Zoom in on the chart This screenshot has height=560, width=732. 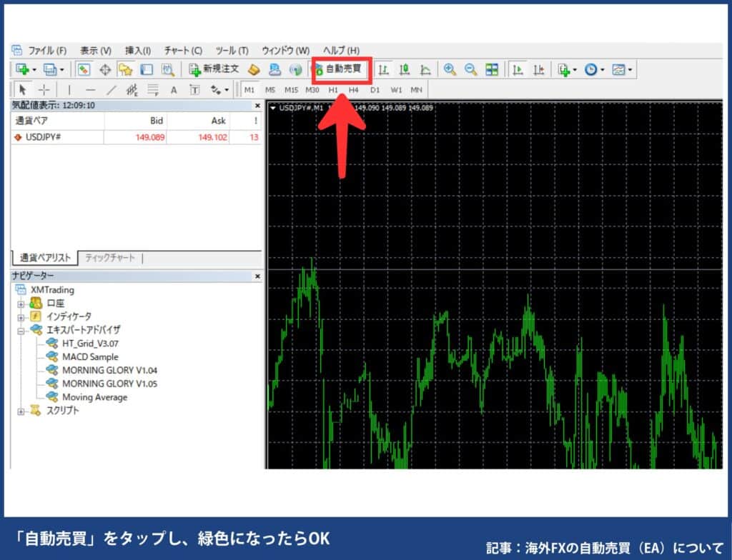[449, 69]
